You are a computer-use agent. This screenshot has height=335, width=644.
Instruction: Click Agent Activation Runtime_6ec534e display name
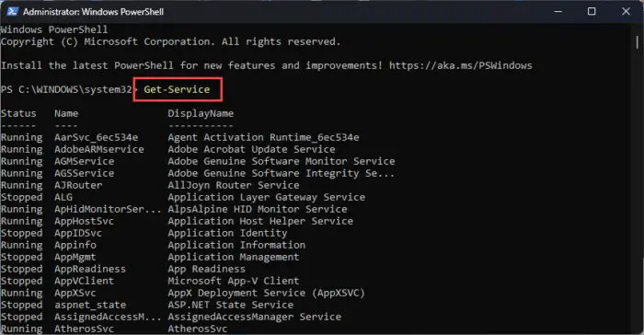point(263,137)
